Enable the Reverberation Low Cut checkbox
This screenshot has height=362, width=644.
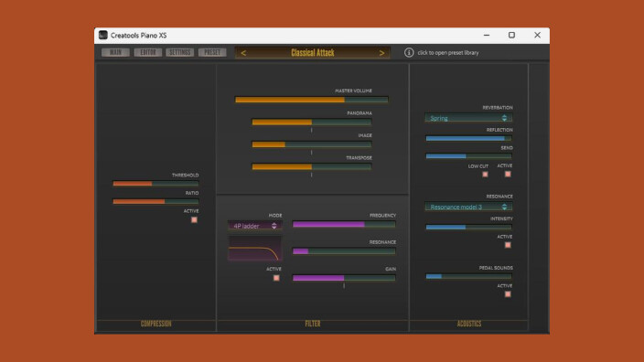pyautogui.click(x=485, y=175)
